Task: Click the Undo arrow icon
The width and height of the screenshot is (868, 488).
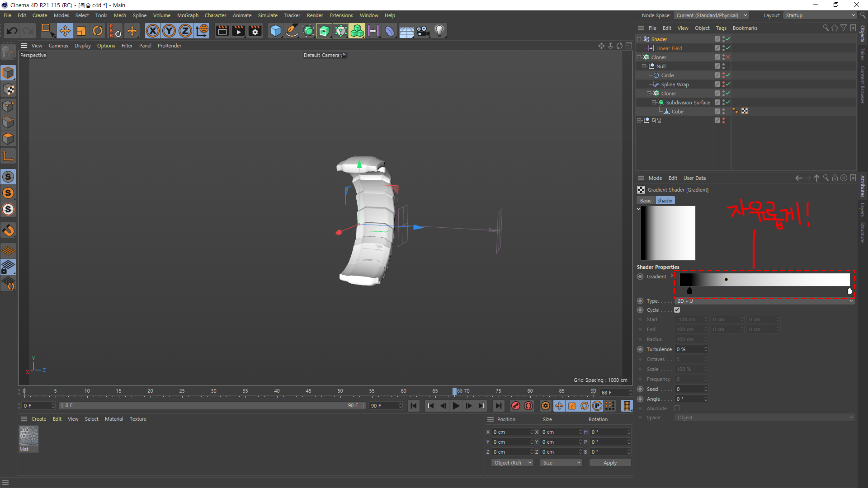Action: [x=12, y=31]
